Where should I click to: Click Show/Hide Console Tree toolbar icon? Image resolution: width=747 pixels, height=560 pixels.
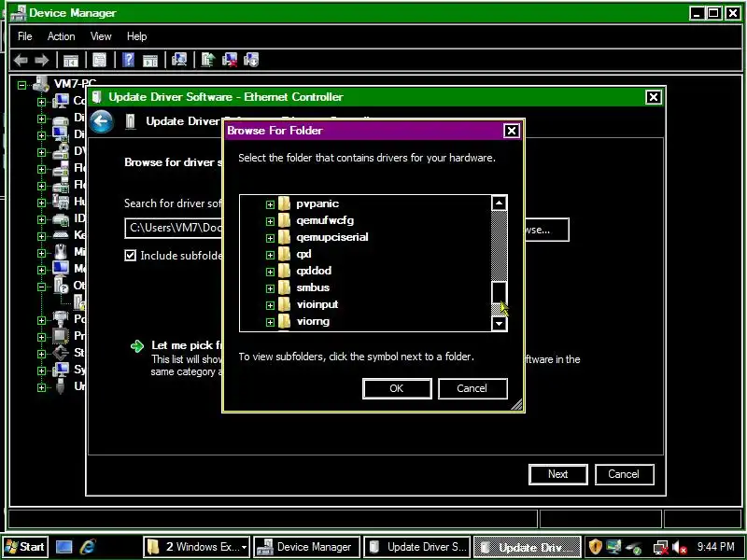(x=71, y=60)
